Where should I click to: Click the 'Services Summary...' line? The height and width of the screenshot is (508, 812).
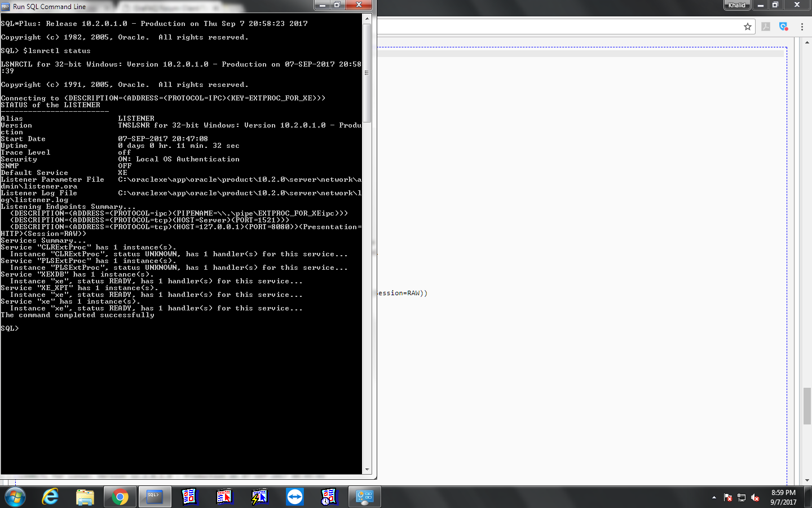tap(43, 240)
